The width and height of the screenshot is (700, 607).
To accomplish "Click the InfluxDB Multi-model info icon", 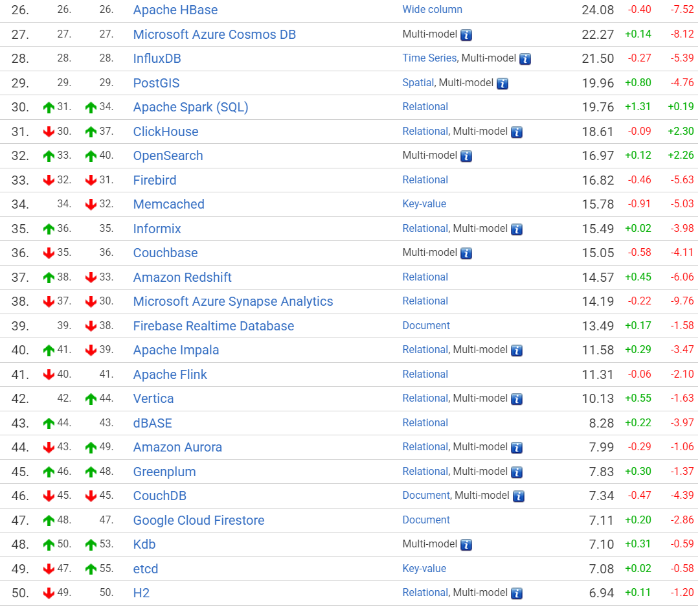I will [525, 59].
